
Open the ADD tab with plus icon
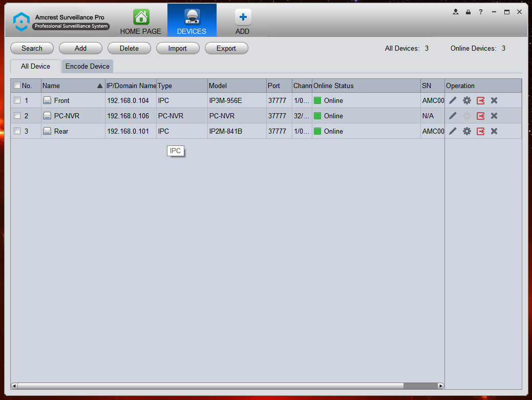pyautogui.click(x=243, y=22)
